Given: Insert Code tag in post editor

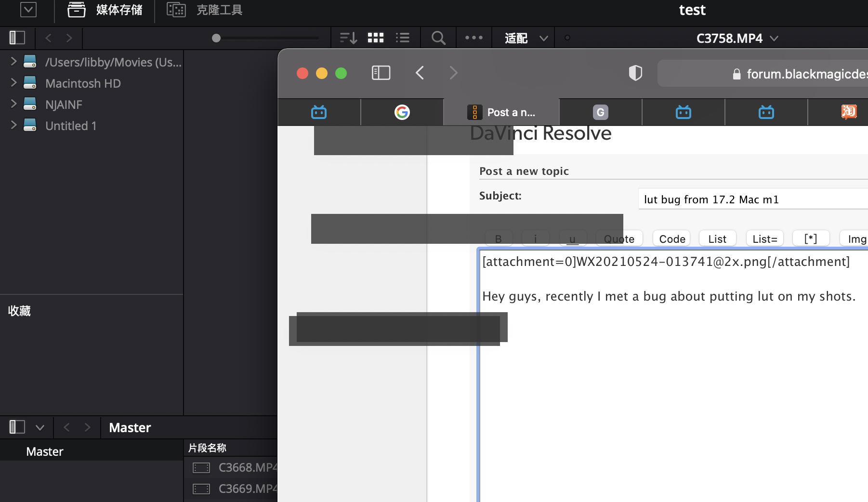Looking at the screenshot, I should click(672, 239).
